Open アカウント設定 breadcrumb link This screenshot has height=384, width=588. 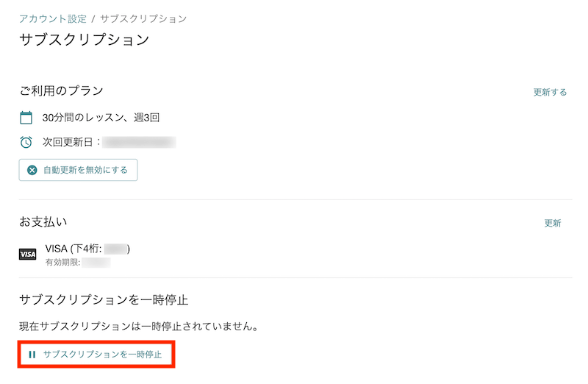pyautogui.click(x=53, y=19)
